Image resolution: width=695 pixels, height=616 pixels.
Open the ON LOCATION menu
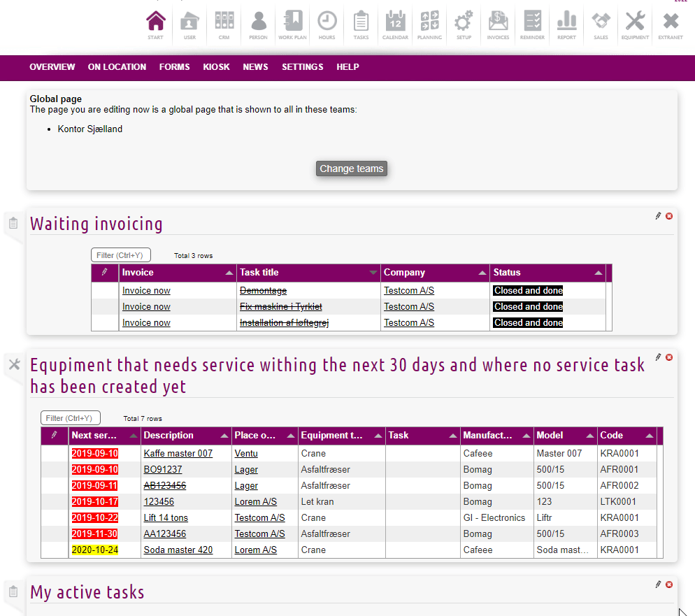click(x=117, y=67)
